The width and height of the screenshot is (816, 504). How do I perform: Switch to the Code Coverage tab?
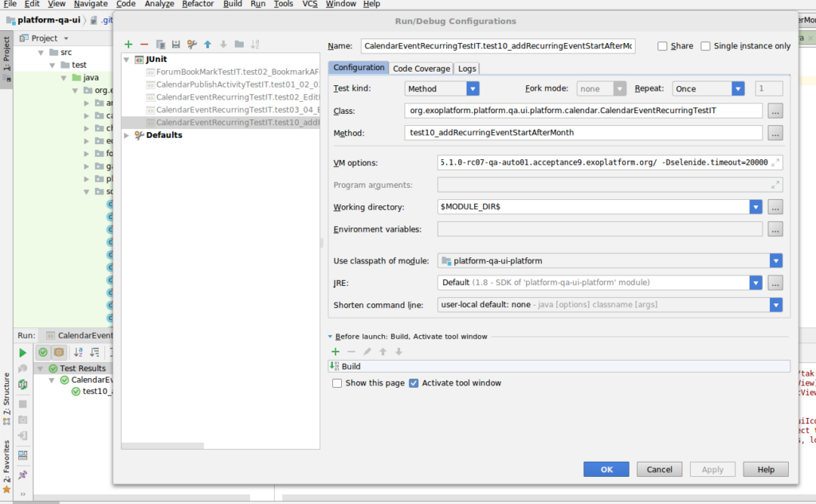pos(421,68)
